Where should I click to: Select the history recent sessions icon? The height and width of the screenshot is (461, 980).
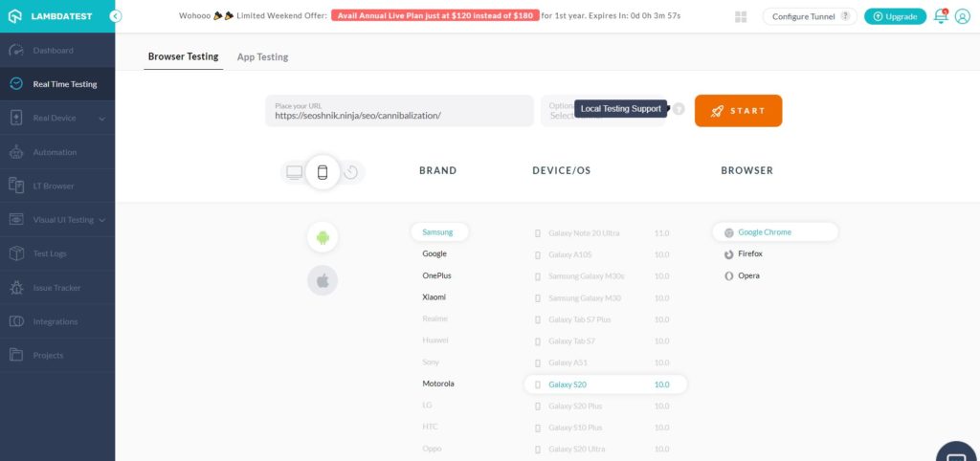(x=350, y=172)
